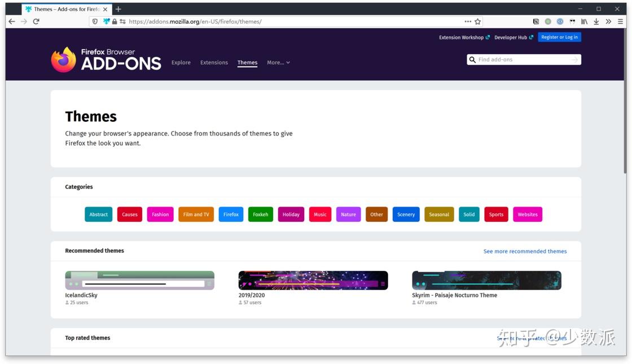632x364 pixels.
Task: Click the Notion web clipper extension icon
Action: pos(536,21)
